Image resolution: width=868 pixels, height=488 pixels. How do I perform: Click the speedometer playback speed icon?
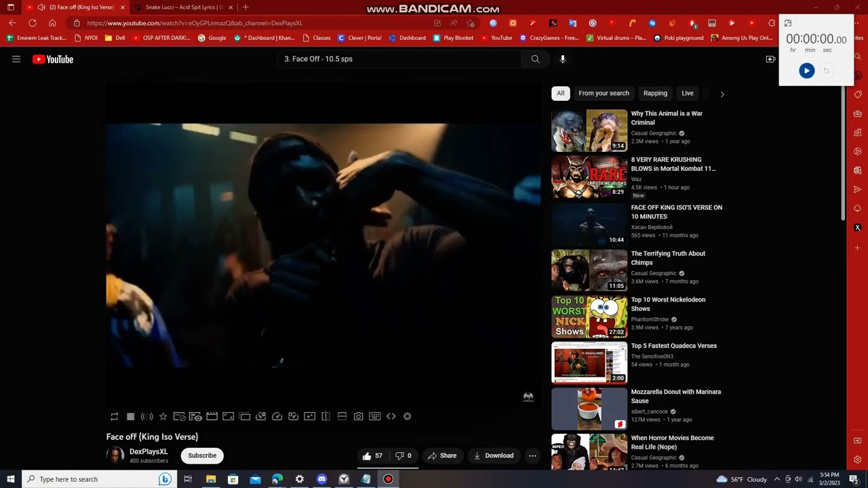(x=277, y=416)
